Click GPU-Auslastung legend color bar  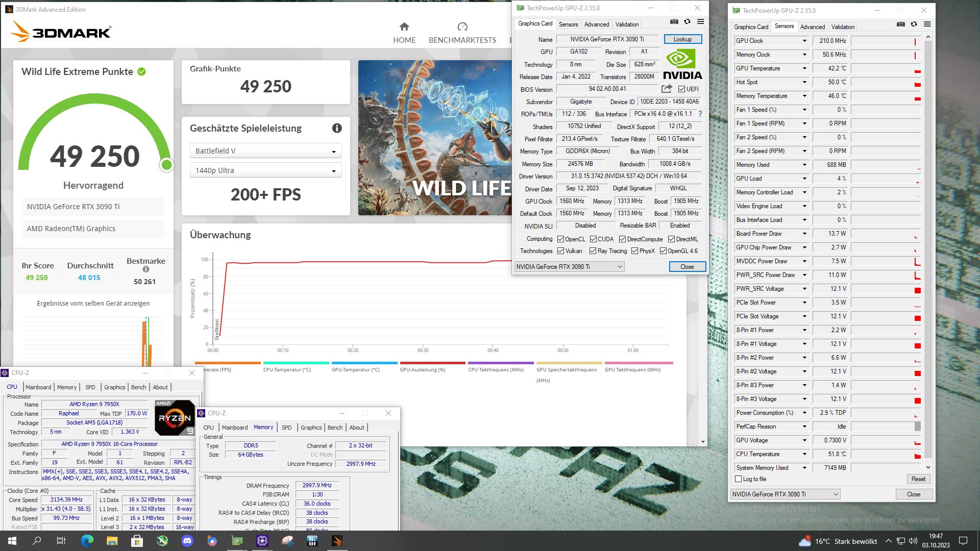[432, 363]
